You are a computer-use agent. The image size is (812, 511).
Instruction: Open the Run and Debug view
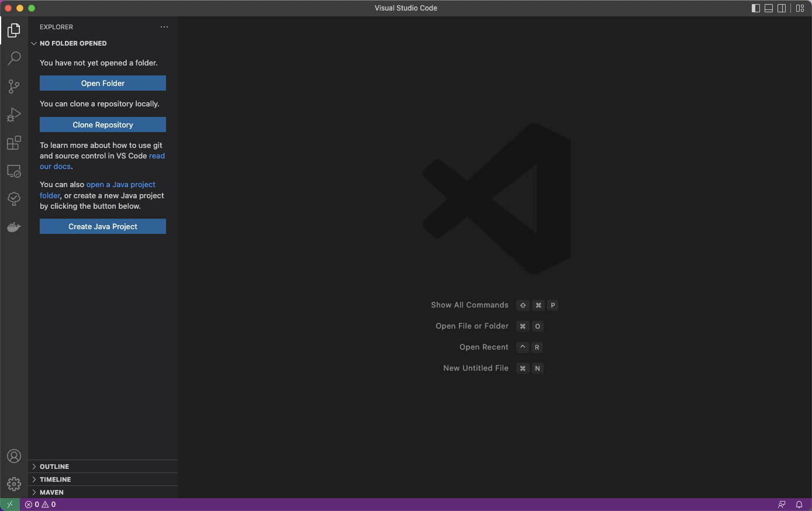click(x=14, y=115)
